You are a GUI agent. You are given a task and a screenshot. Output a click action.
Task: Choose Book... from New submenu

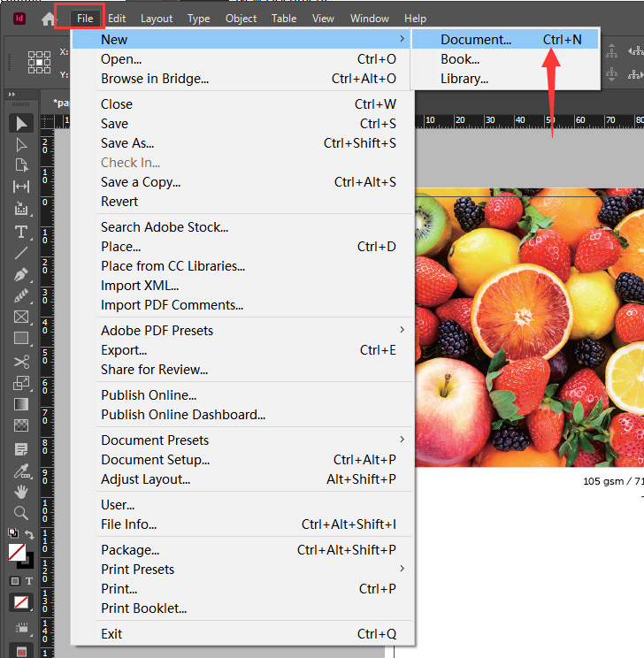504,59
